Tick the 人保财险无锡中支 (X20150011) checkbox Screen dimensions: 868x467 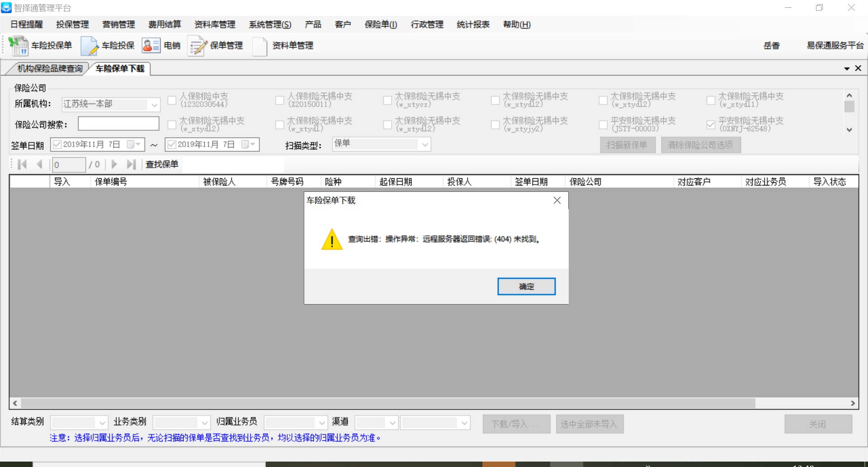(280, 100)
